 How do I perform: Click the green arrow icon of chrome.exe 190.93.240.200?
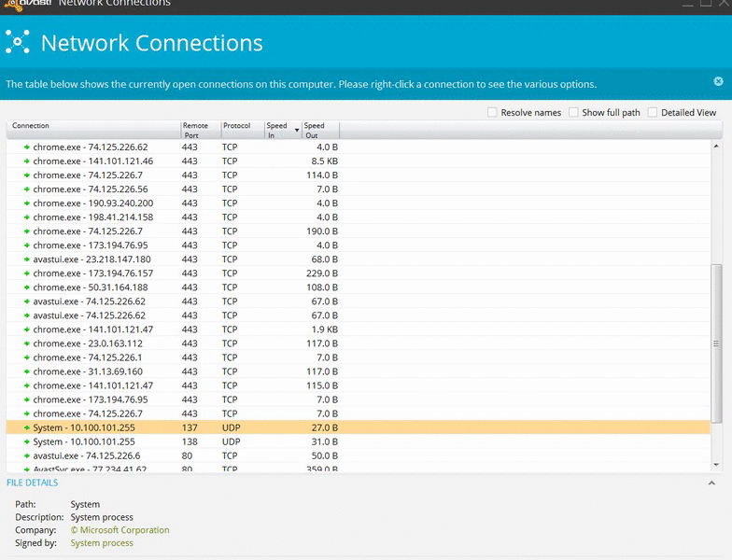pyautogui.click(x=26, y=203)
